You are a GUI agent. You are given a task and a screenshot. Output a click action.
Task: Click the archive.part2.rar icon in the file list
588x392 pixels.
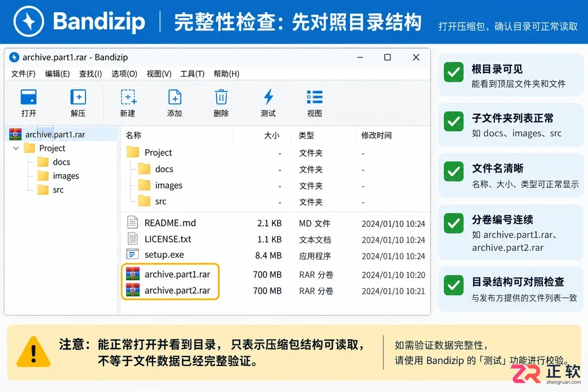(x=133, y=290)
